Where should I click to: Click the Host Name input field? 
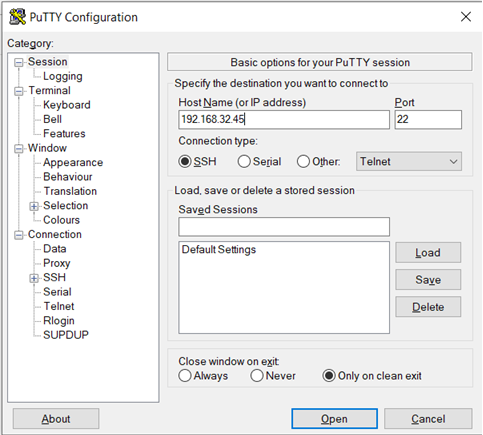tap(284, 119)
